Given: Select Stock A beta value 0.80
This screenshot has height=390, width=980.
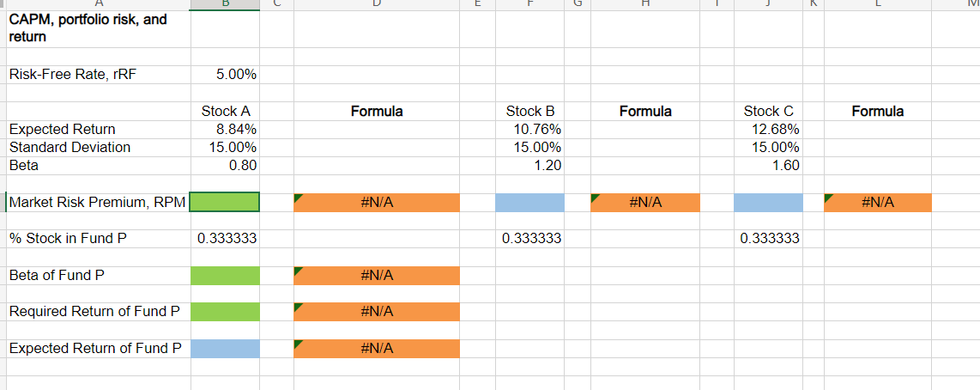Looking at the screenshot, I should click(226, 166).
